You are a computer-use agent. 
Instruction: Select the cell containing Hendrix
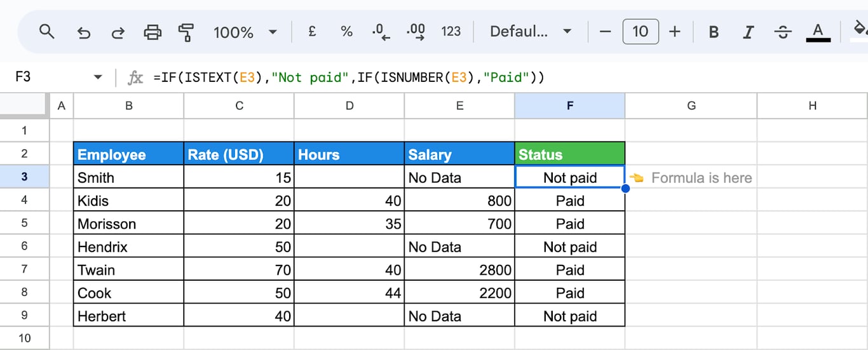pyautogui.click(x=129, y=246)
